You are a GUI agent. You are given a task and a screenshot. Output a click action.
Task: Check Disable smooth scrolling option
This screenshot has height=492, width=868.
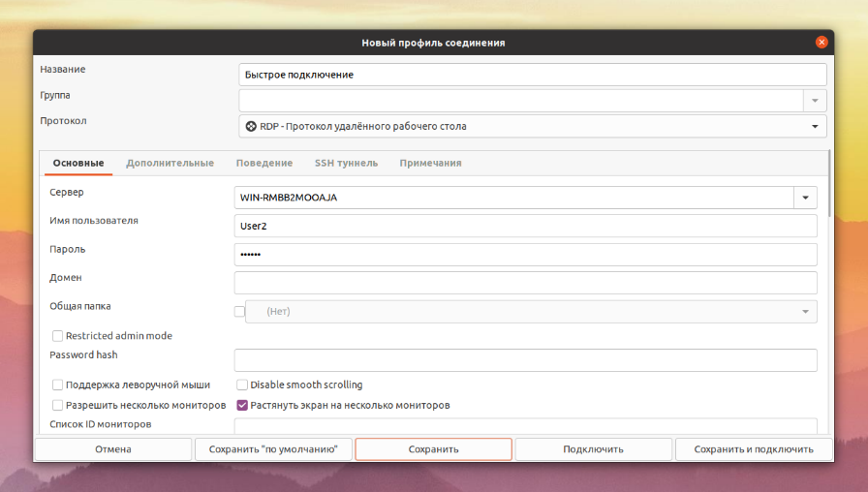tap(242, 384)
